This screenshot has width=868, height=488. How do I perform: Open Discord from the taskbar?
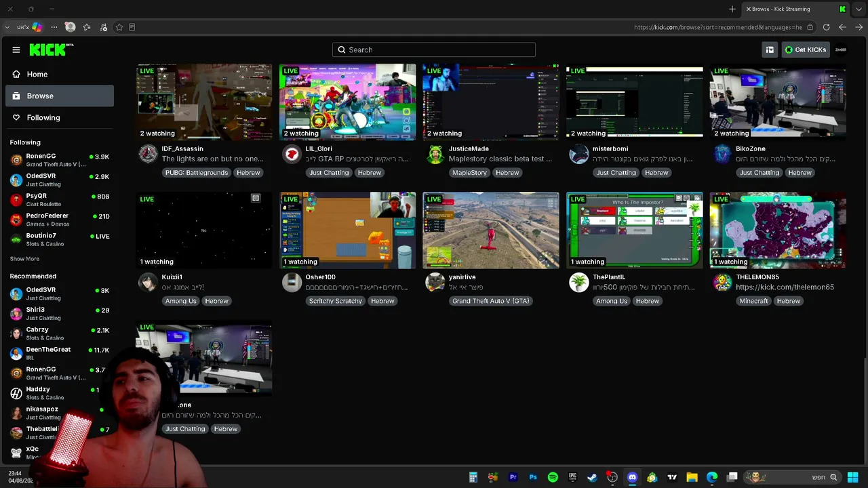point(633,477)
